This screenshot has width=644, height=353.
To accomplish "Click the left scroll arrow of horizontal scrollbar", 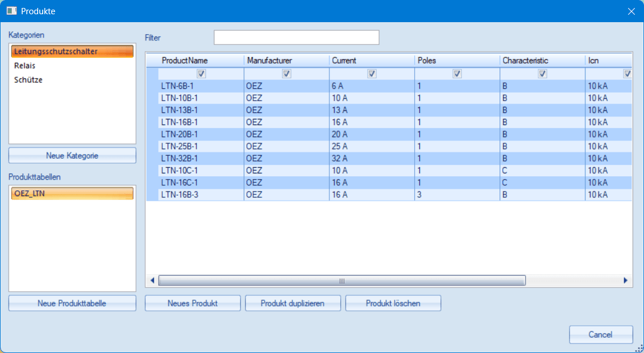I will click(x=152, y=280).
